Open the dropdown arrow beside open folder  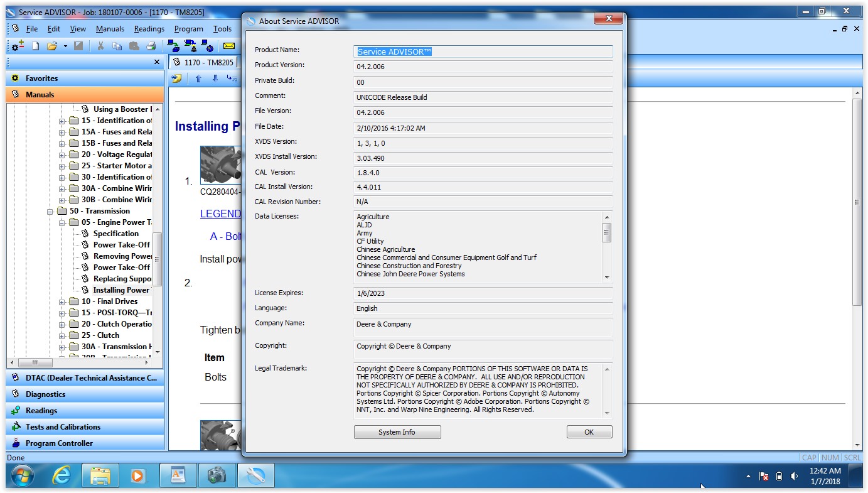[65, 46]
